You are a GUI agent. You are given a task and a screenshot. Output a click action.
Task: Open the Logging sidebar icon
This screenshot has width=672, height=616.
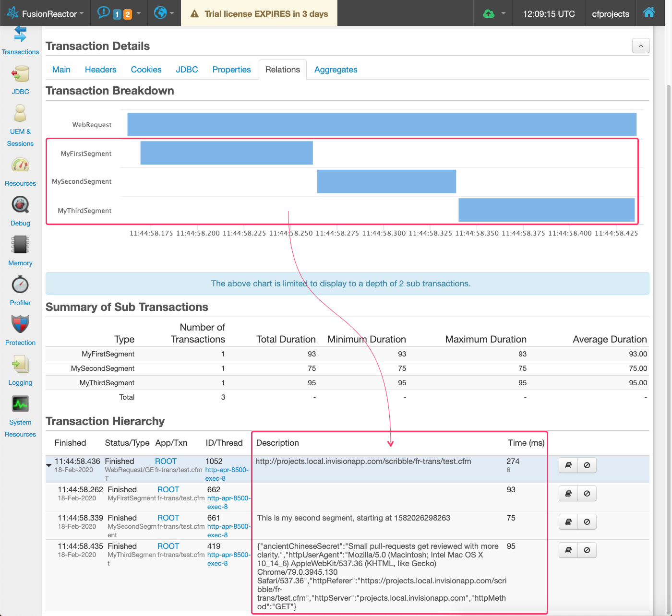point(20,365)
